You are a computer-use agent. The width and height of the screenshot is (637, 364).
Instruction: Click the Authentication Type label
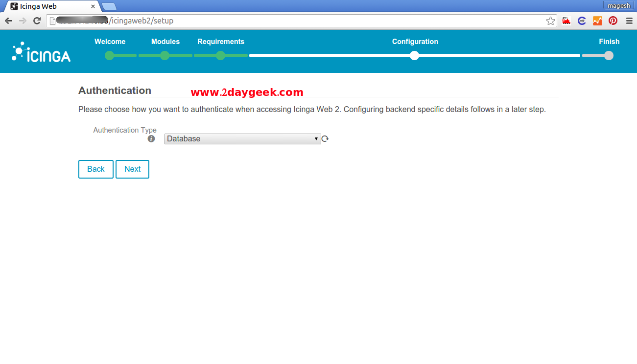[125, 130]
